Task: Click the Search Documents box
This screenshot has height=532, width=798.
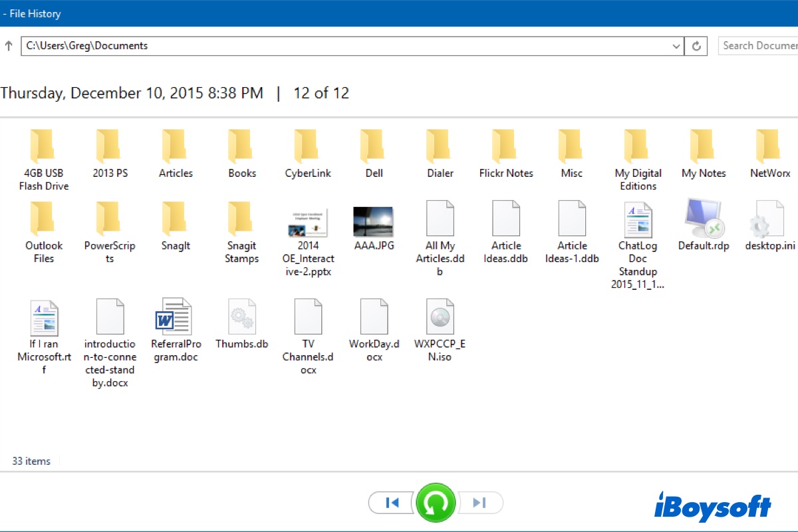Action: (759, 46)
